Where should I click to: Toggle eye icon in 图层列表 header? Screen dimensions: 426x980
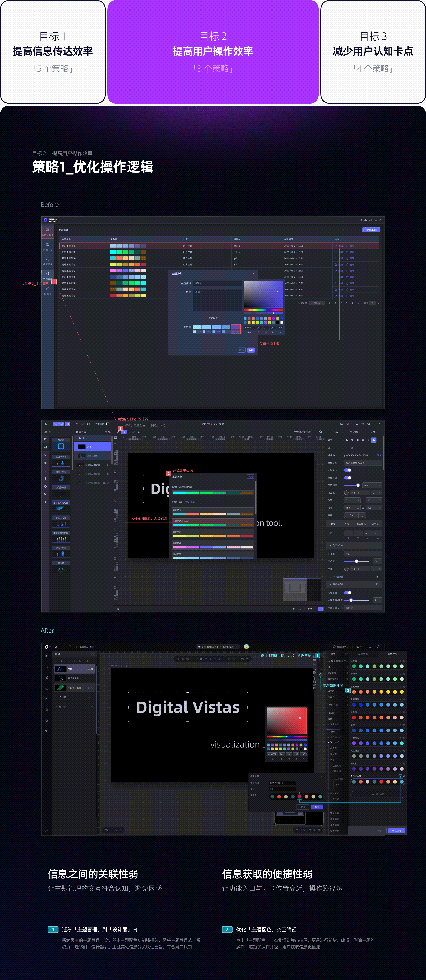[110, 432]
